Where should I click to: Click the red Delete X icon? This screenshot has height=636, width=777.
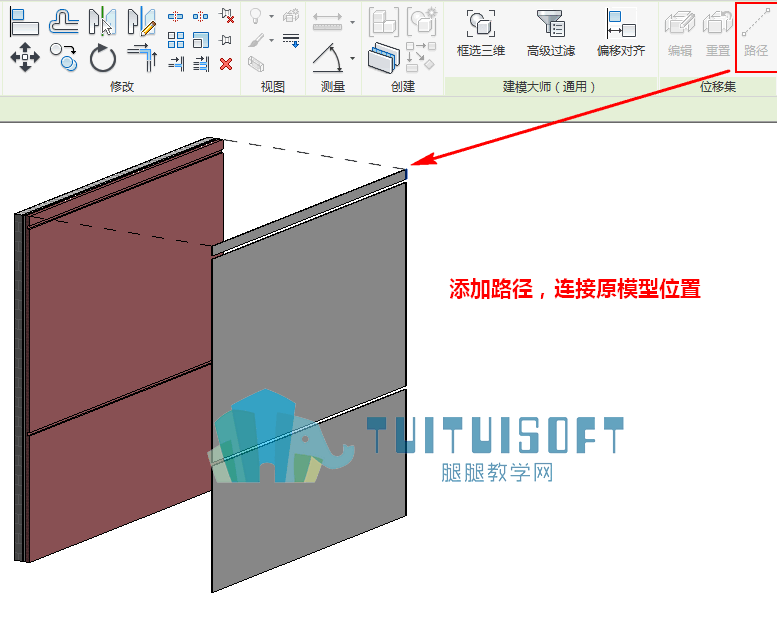point(226,64)
